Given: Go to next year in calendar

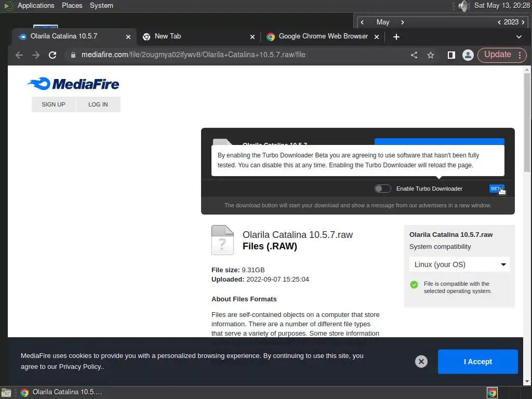Looking at the screenshot, I should pyautogui.click(x=523, y=22).
